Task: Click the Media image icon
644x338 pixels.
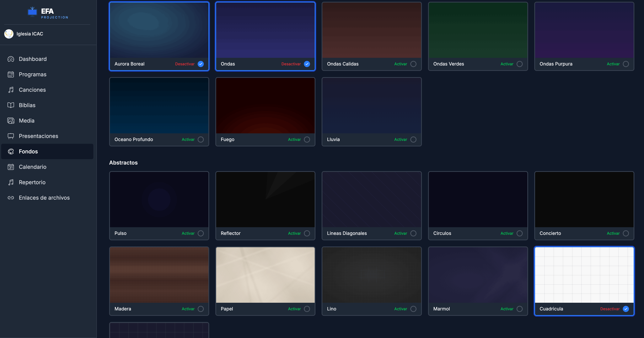Action: [x=11, y=121]
